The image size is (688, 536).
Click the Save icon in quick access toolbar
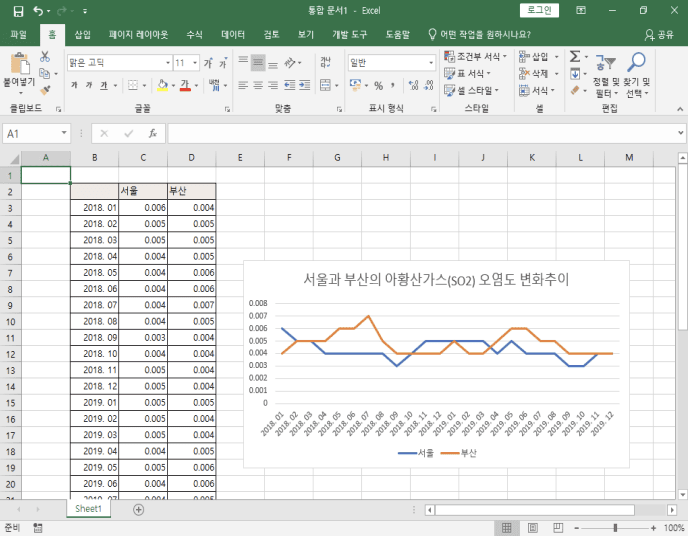[17, 11]
